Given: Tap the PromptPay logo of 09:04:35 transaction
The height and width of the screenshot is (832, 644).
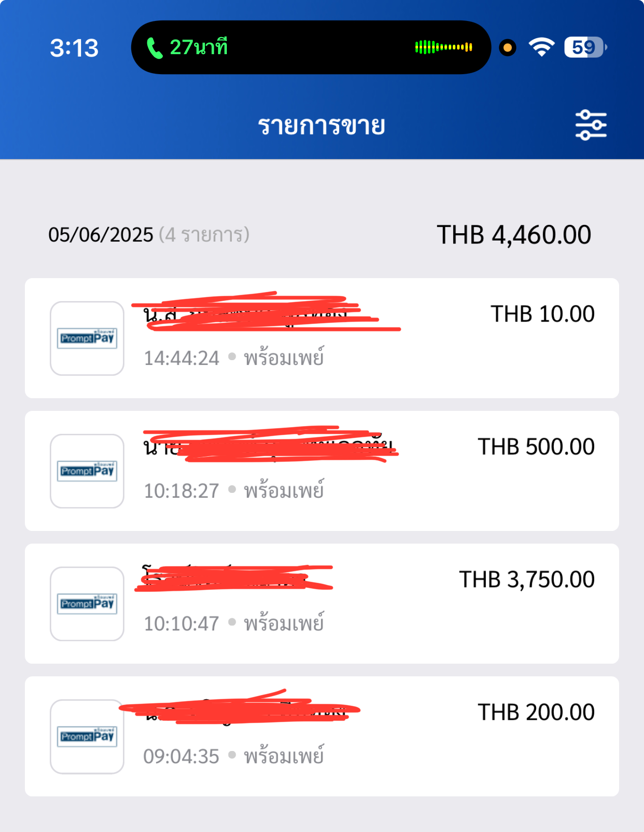Looking at the screenshot, I should [87, 736].
